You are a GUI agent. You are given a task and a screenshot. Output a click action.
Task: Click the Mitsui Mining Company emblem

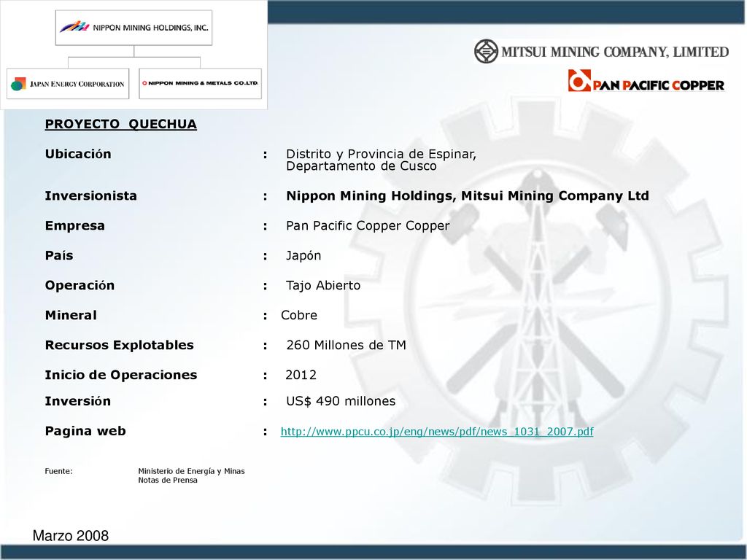click(486, 52)
